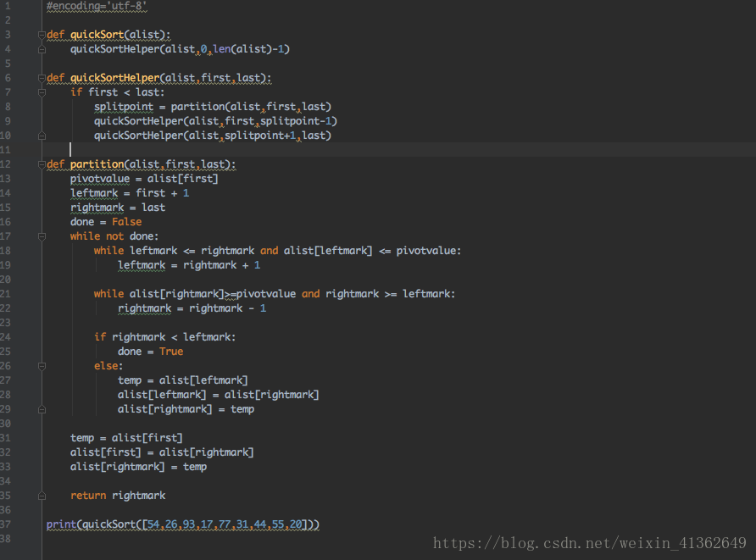Viewport: 756px width, 560px height.
Task: Click 'rightmark = rightmark - 1' statement
Action: pyautogui.click(x=192, y=308)
